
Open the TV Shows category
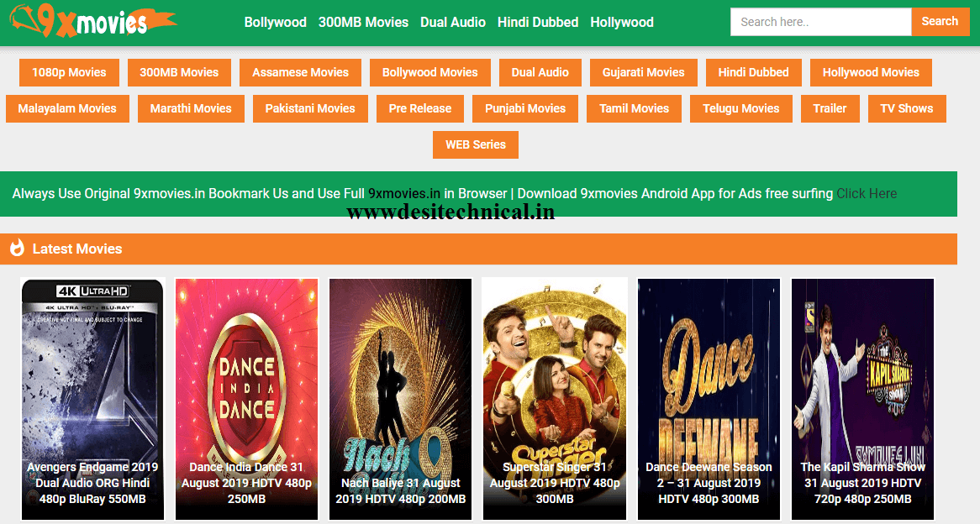coord(906,108)
